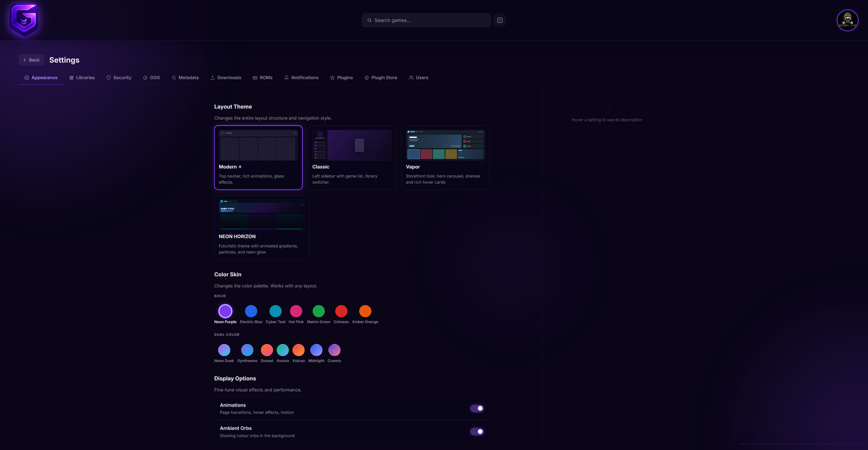Pick the Aurora dual color
The width and height of the screenshot is (868, 450).
(x=283, y=350)
